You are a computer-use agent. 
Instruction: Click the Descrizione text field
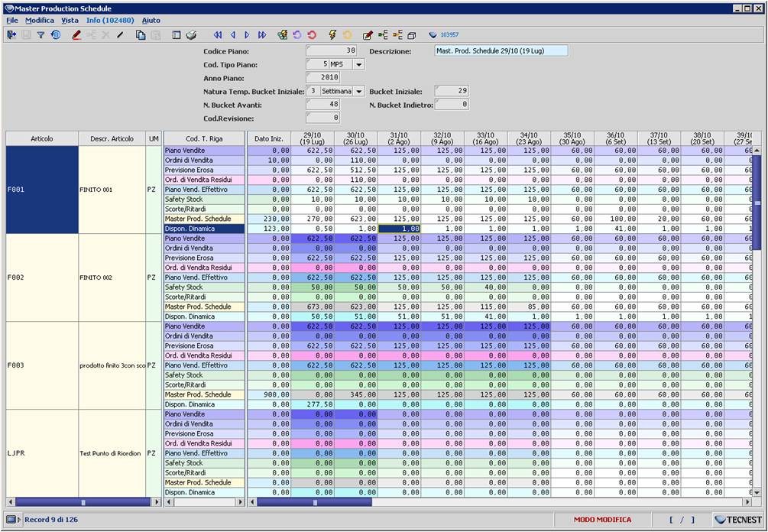[501, 51]
